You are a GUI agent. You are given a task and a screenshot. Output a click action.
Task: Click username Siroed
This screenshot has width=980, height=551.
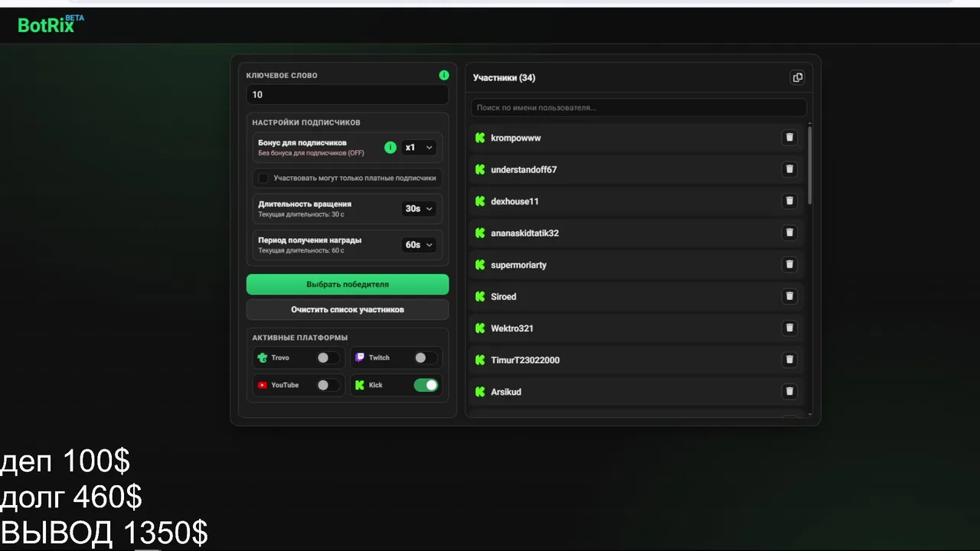click(x=504, y=296)
